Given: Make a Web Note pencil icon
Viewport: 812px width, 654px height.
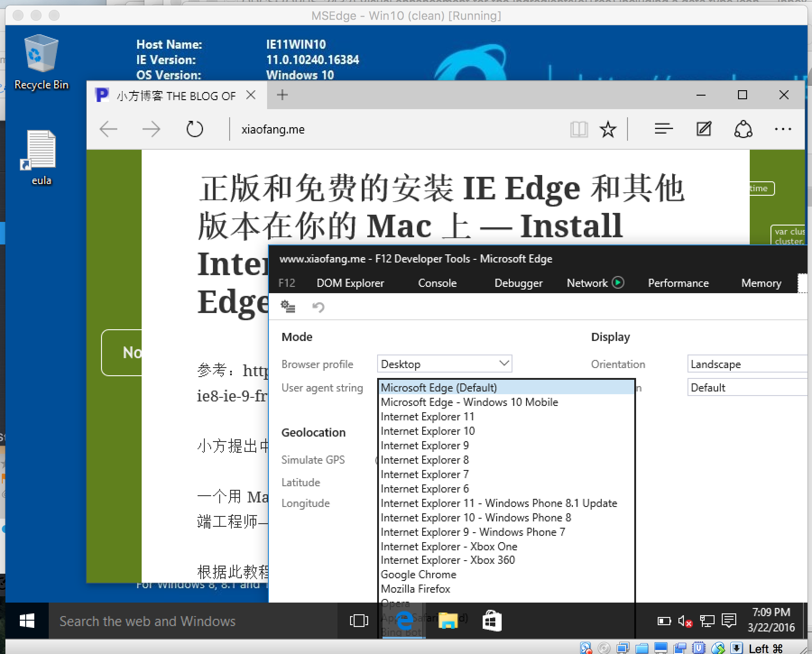Looking at the screenshot, I should [704, 129].
